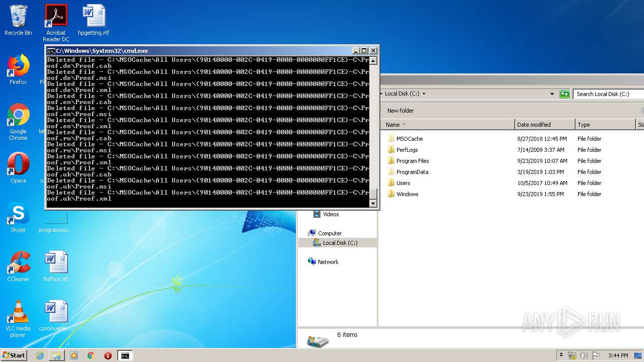Select the Windows folder
Screen dimensions: 644x362
407,194
